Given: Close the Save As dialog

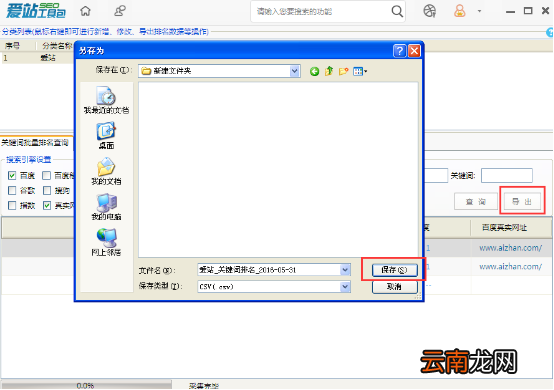Looking at the screenshot, I should [414, 51].
